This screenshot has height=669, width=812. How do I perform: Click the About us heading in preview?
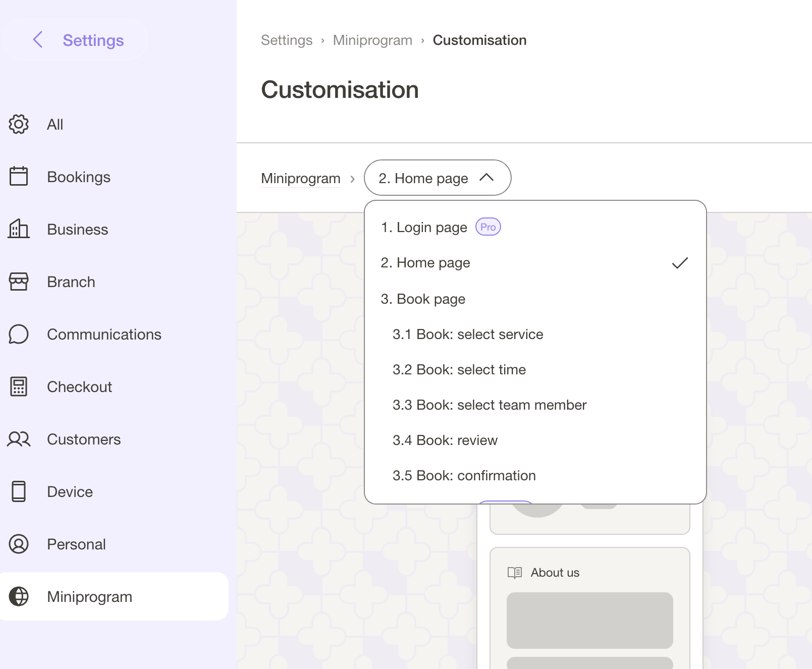pos(555,573)
